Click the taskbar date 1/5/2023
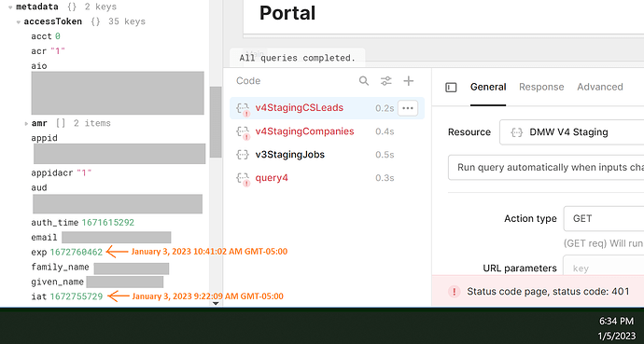644x344 pixels. point(616,336)
